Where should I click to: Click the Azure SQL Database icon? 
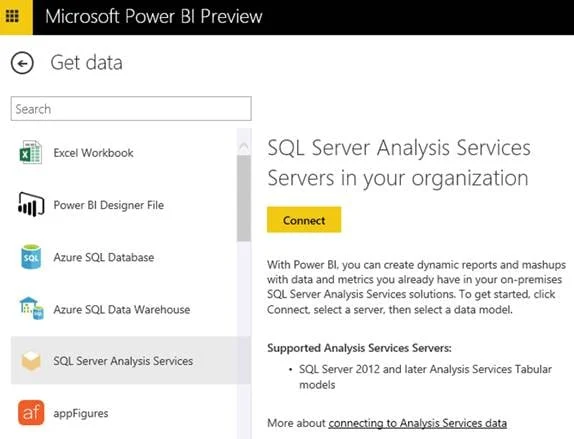(x=31, y=257)
